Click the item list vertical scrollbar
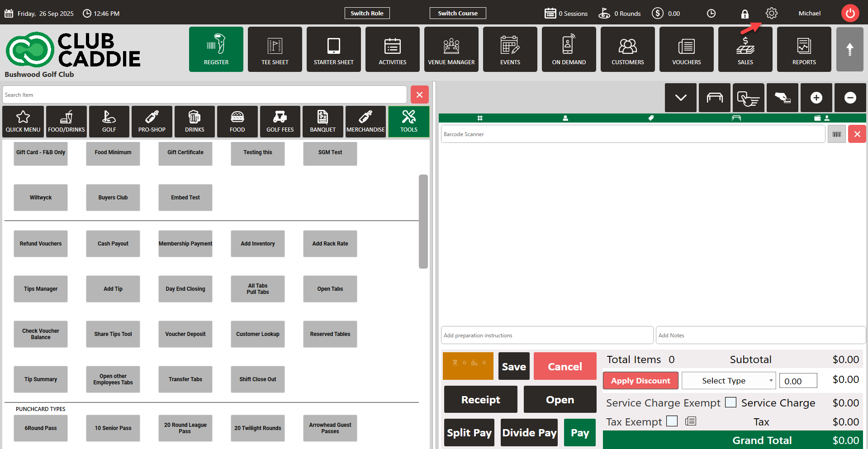Viewport: 868px width, 449px height. [x=423, y=222]
